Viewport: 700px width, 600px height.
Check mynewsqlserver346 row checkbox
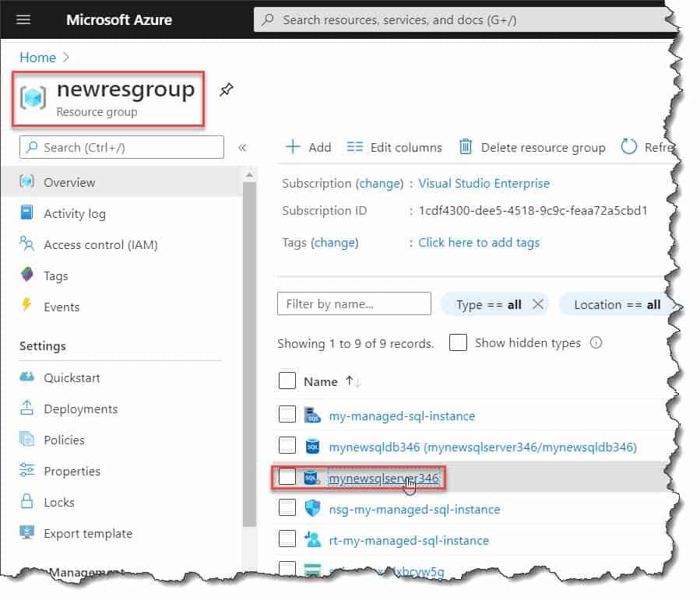[x=287, y=476]
